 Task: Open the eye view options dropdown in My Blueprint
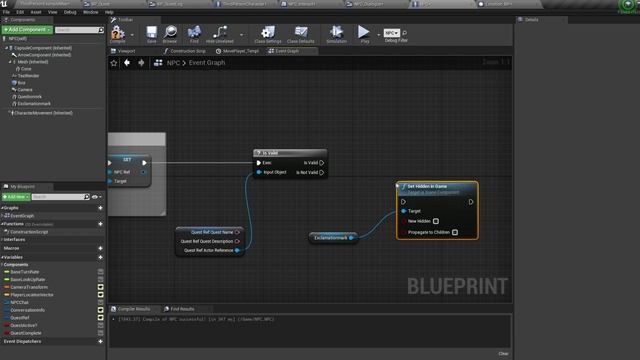[x=97, y=197]
